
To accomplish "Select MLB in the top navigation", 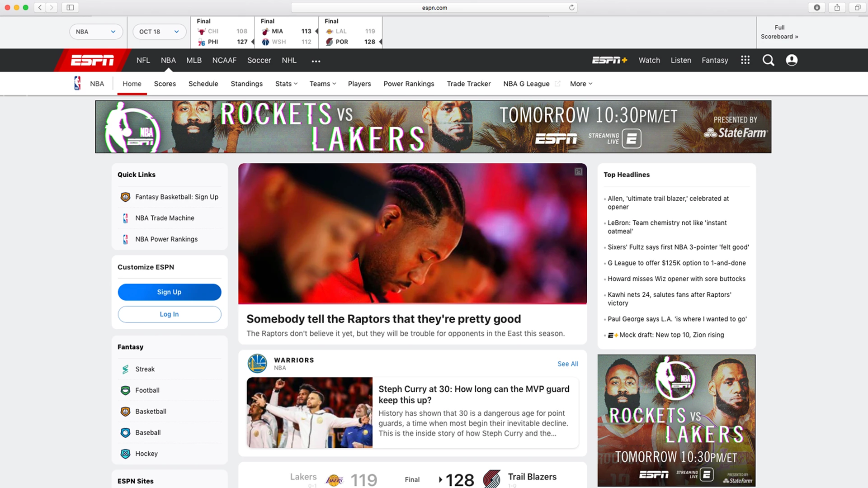I will coord(194,60).
